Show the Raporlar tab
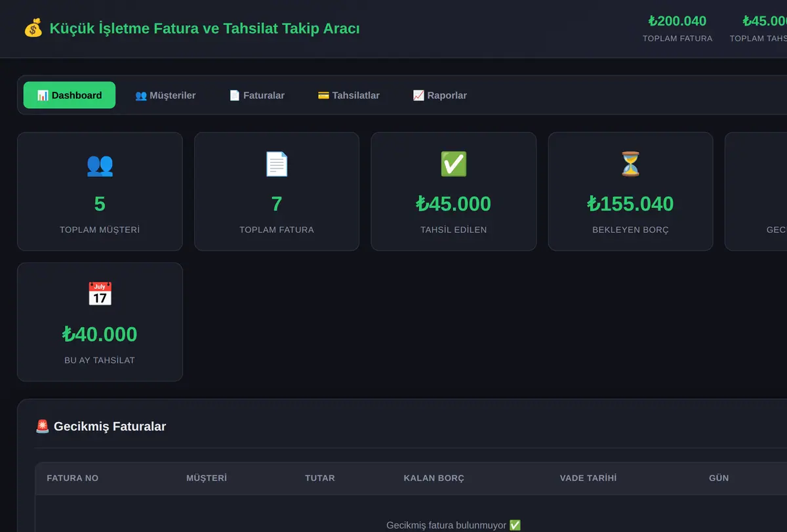The width and height of the screenshot is (787, 532). click(x=440, y=95)
